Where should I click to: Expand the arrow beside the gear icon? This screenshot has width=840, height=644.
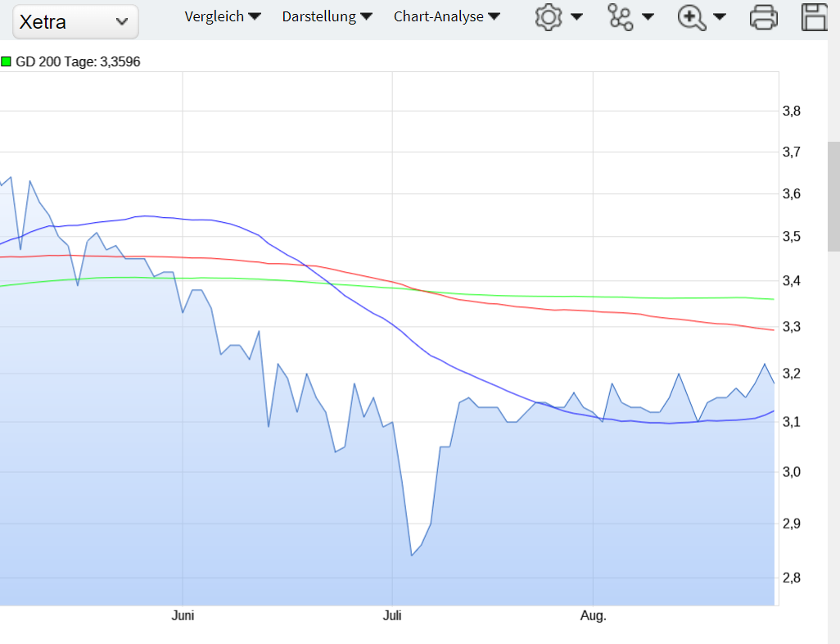[x=576, y=16]
